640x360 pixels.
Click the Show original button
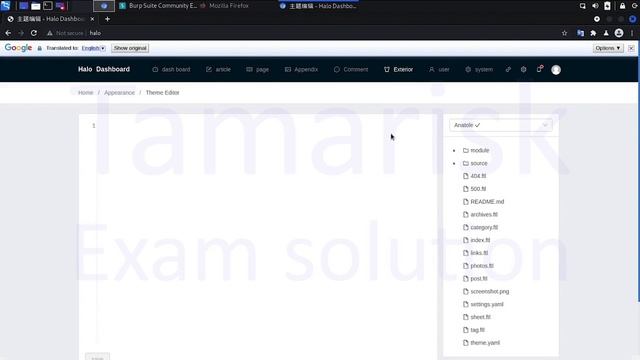point(130,48)
